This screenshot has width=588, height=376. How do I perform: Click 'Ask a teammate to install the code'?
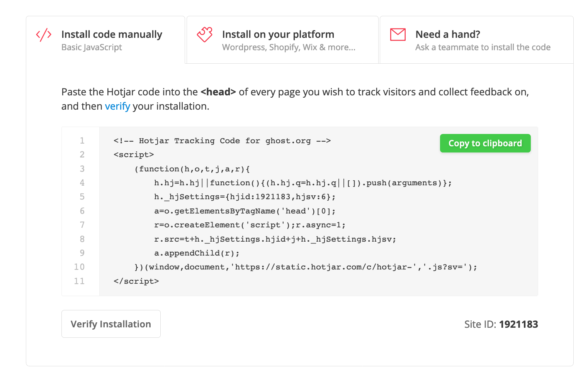coord(483,47)
